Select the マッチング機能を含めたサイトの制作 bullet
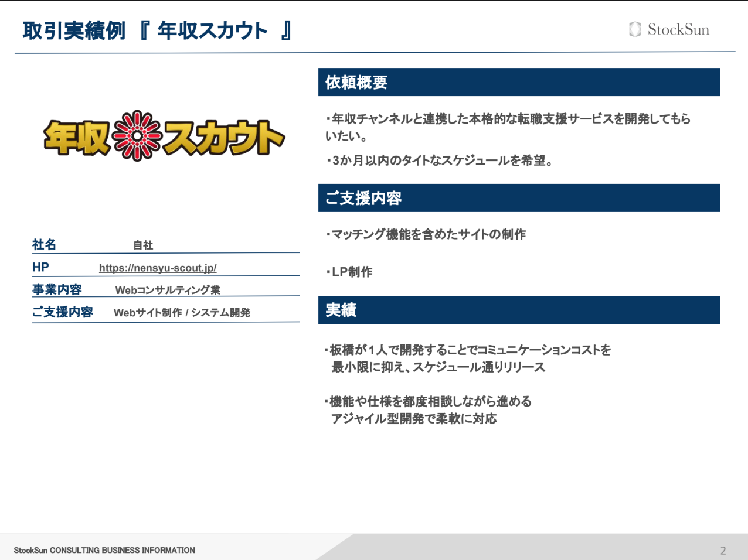 (x=426, y=234)
